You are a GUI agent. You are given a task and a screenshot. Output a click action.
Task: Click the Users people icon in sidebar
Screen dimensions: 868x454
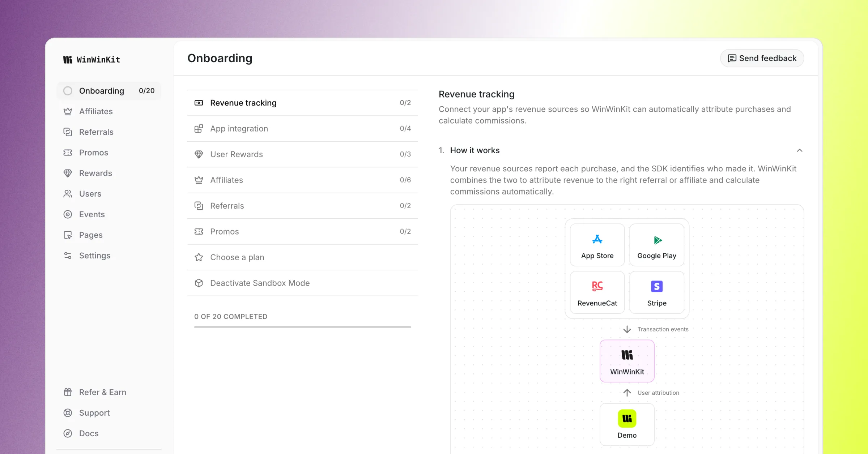[x=68, y=194]
